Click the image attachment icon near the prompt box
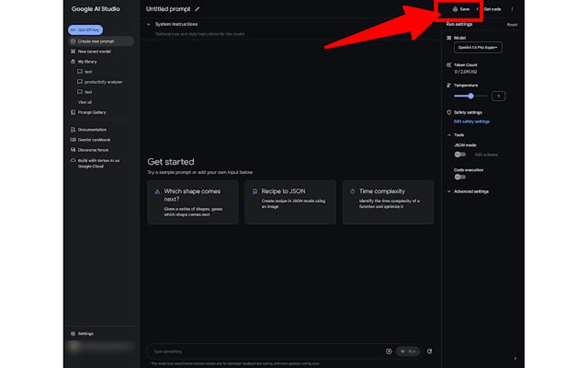588x368 pixels. tap(389, 351)
